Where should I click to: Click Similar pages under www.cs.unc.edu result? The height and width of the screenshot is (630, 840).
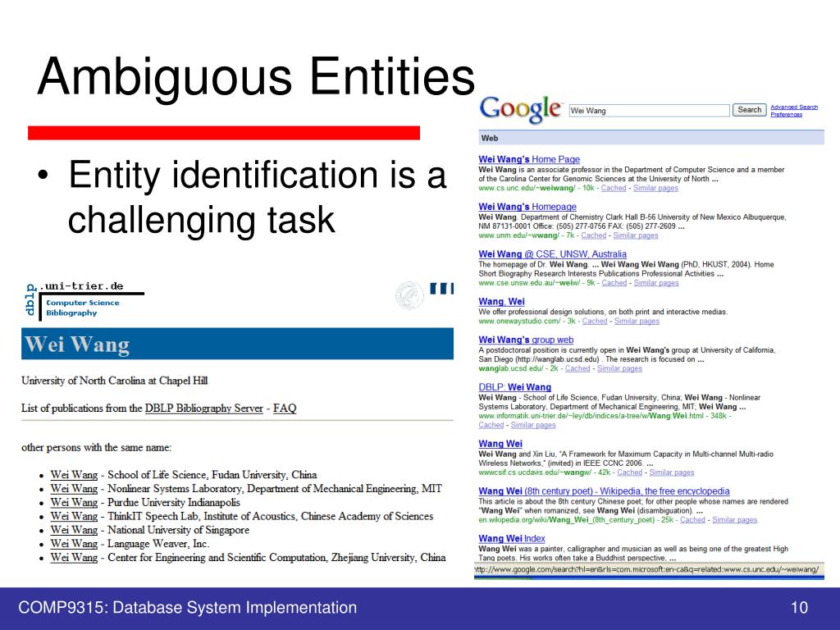pos(655,188)
